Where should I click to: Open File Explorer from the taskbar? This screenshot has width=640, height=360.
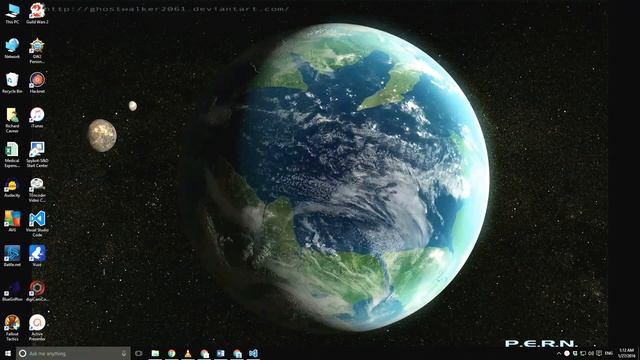pyautogui.click(x=155, y=353)
